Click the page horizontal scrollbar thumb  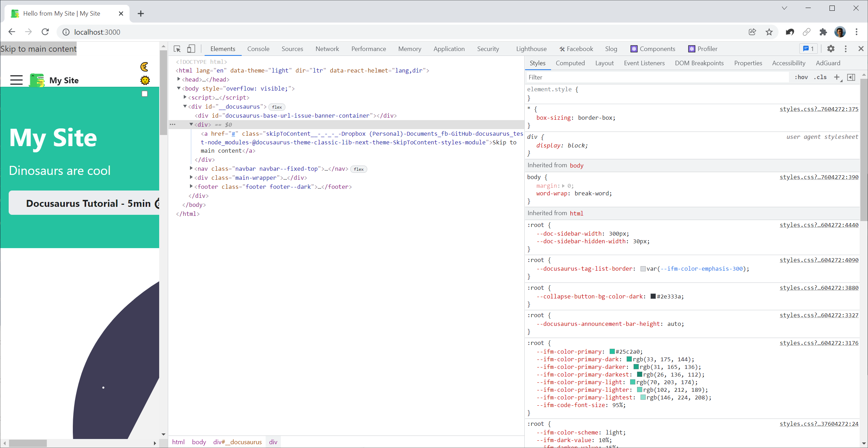(x=28, y=443)
